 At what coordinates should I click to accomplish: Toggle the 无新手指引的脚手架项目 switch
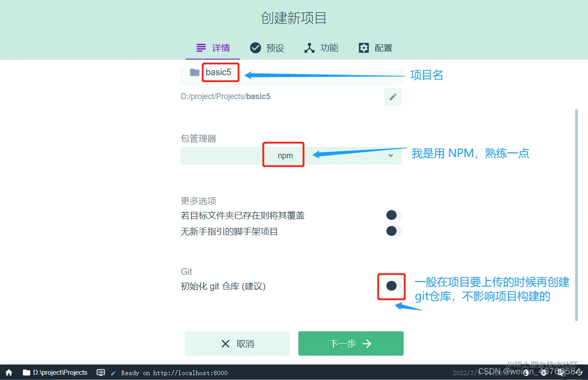pos(391,230)
